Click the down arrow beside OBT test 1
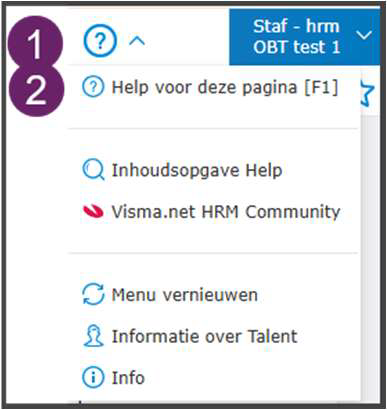Image resolution: width=387 pixels, height=410 pixels. pyautogui.click(x=364, y=35)
